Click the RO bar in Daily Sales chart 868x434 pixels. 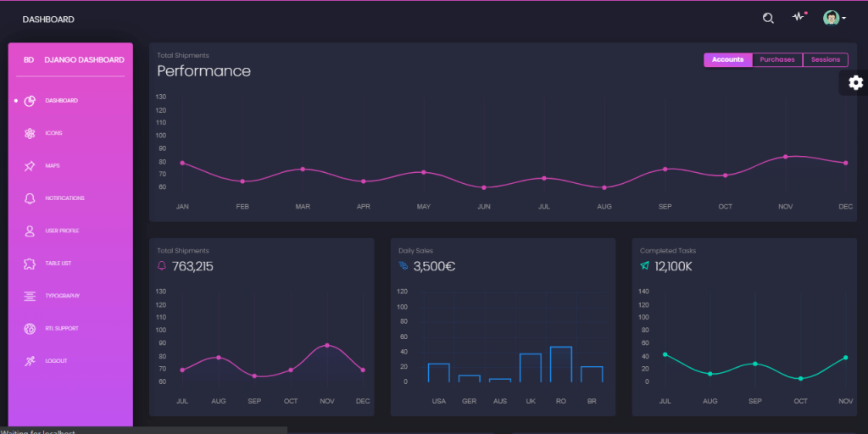(x=561, y=364)
